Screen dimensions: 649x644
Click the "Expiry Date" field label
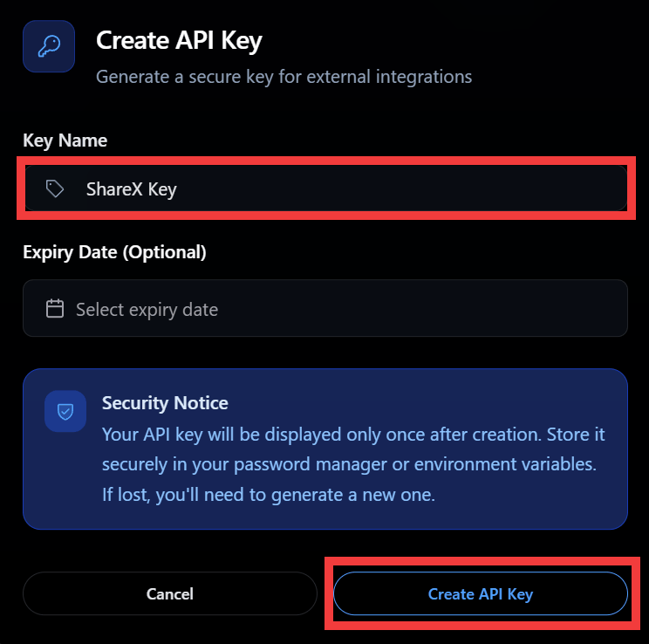70,253
